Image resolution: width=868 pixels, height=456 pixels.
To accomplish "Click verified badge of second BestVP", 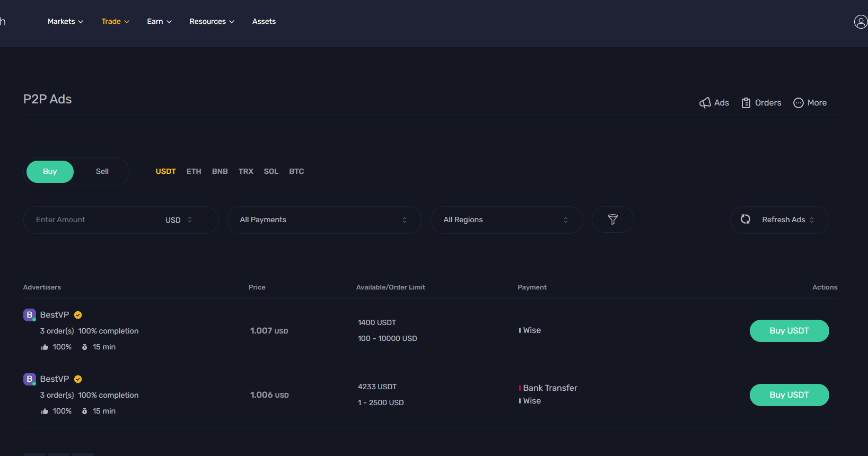I will tap(78, 379).
